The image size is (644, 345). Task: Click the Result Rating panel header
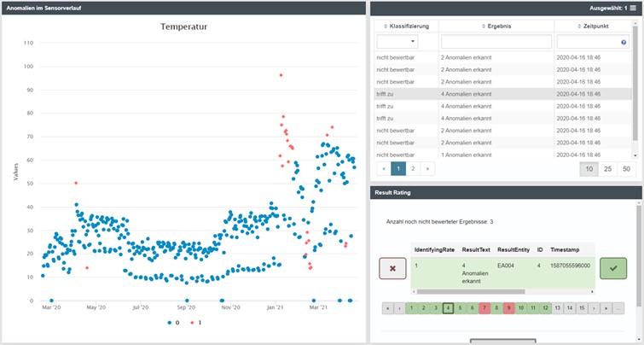506,192
